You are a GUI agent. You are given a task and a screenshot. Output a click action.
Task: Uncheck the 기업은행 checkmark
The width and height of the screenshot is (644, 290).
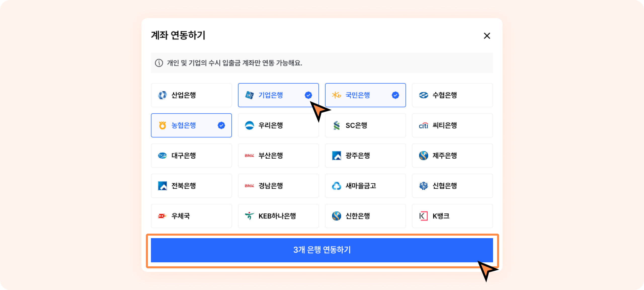tap(308, 95)
